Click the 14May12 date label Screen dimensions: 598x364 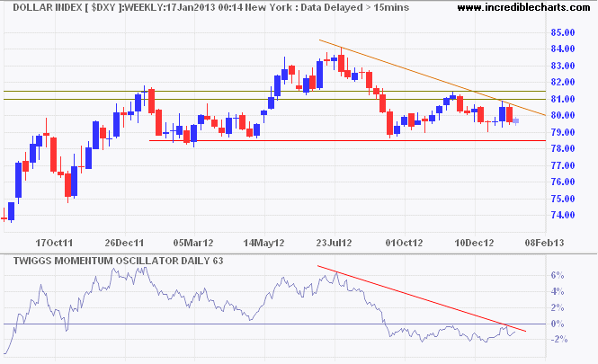tap(263, 243)
